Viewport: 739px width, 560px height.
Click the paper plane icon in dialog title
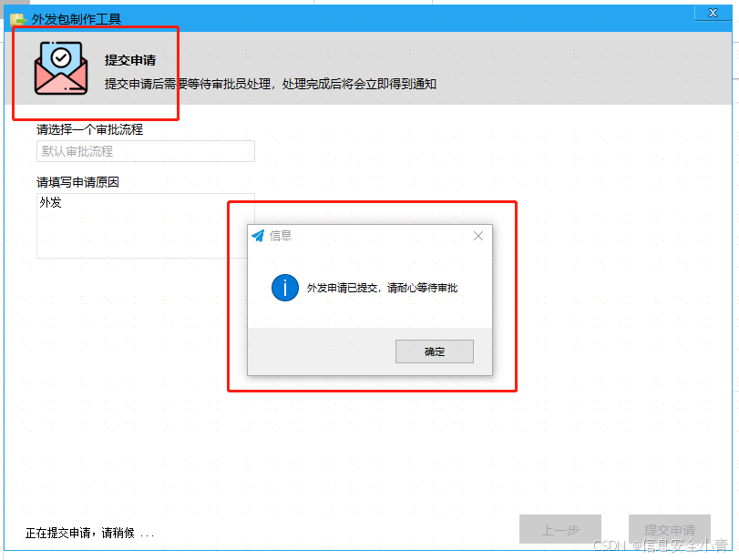tap(258, 236)
